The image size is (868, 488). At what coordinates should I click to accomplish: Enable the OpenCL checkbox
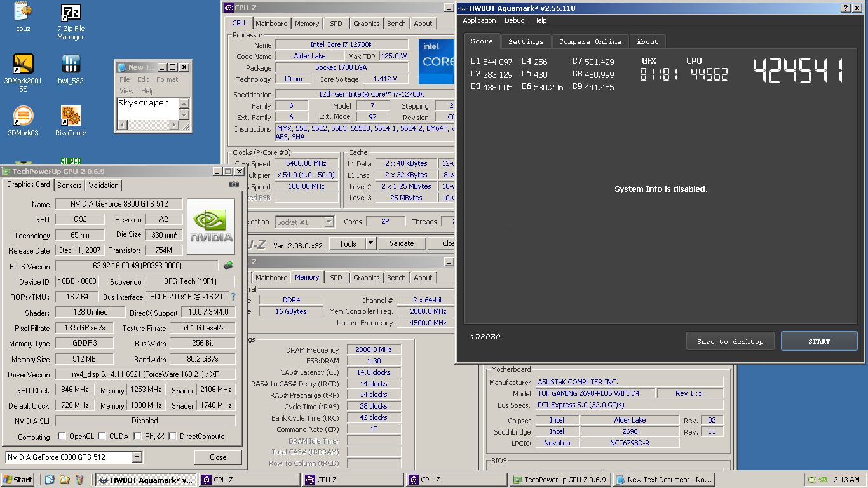[62, 437]
